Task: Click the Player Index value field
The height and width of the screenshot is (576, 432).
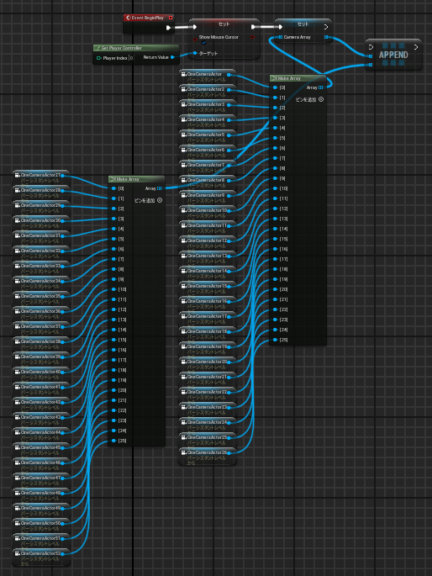Action: [132, 58]
